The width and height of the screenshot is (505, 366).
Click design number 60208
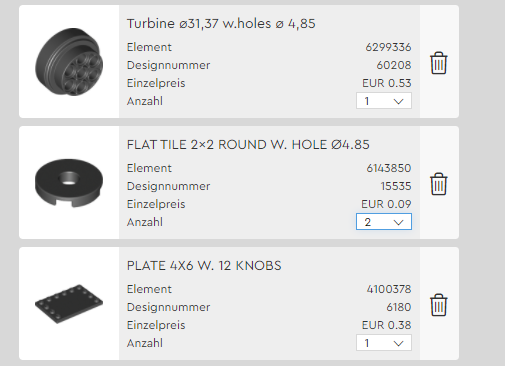(x=394, y=65)
